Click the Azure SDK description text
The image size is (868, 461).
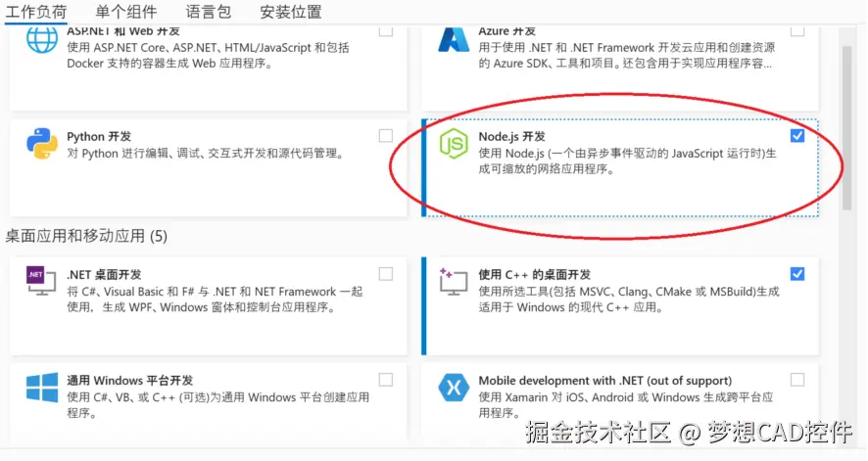(627, 55)
